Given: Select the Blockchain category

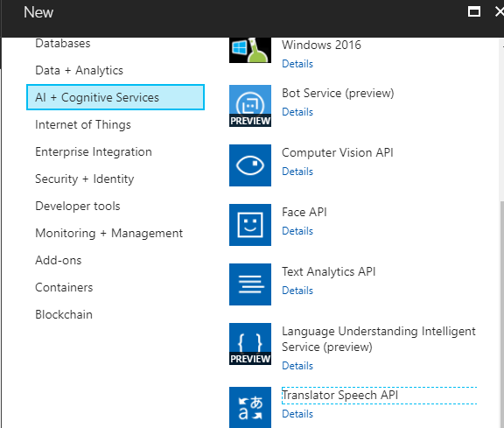Looking at the screenshot, I should click(64, 314).
